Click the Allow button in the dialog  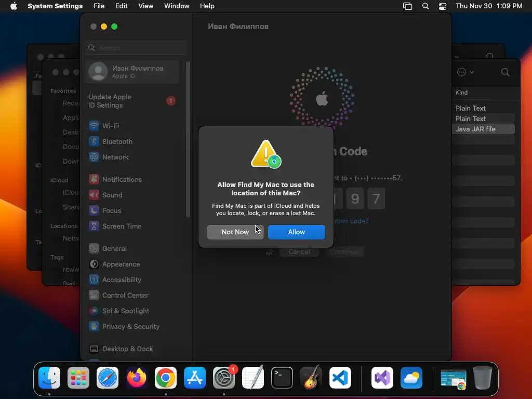point(296,232)
